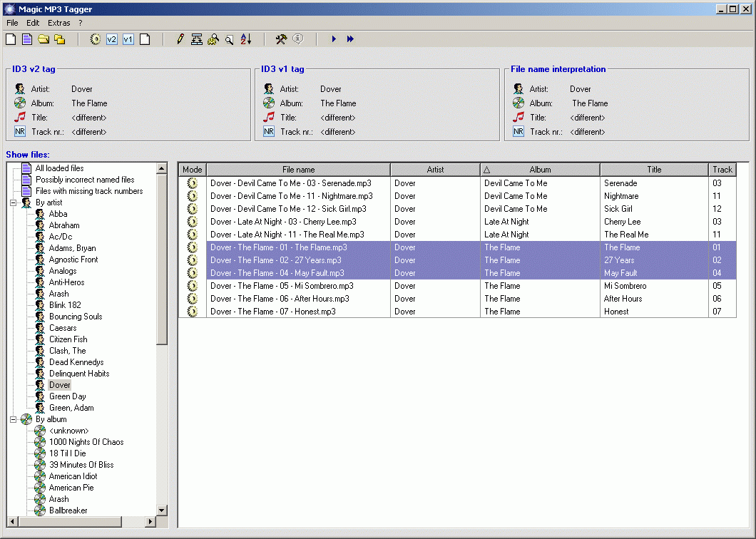Open the ? help menu
This screenshot has width=756, height=539.
[81, 23]
